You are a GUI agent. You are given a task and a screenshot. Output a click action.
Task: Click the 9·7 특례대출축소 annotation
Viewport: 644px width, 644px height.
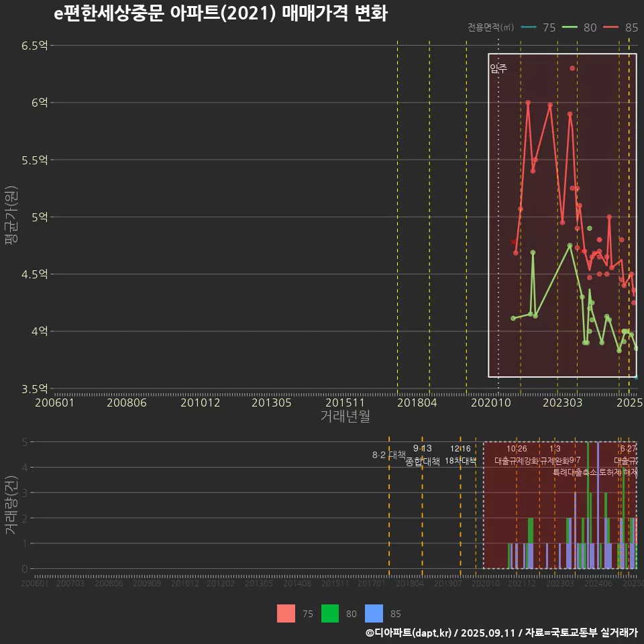coord(575,466)
